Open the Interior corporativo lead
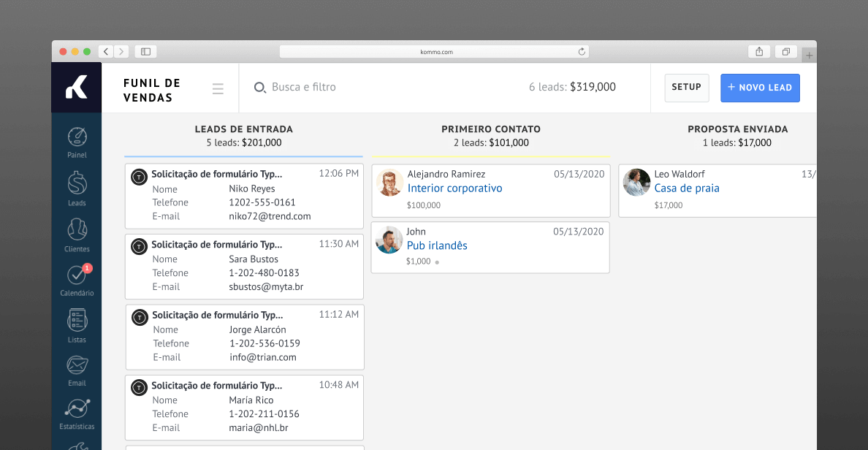Image resolution: width=868 pixels, height=450 pixels. click(454, 188)
